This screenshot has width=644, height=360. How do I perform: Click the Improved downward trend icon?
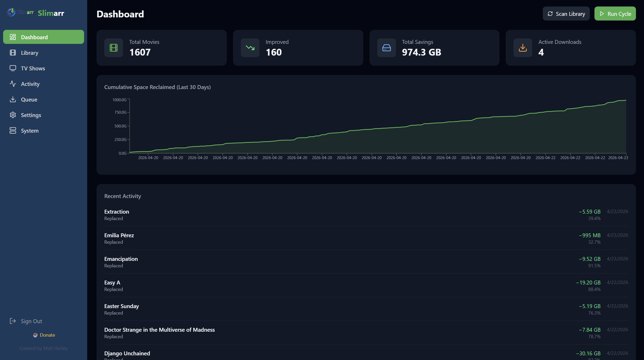pyautogui.click(x=250, y=48)
